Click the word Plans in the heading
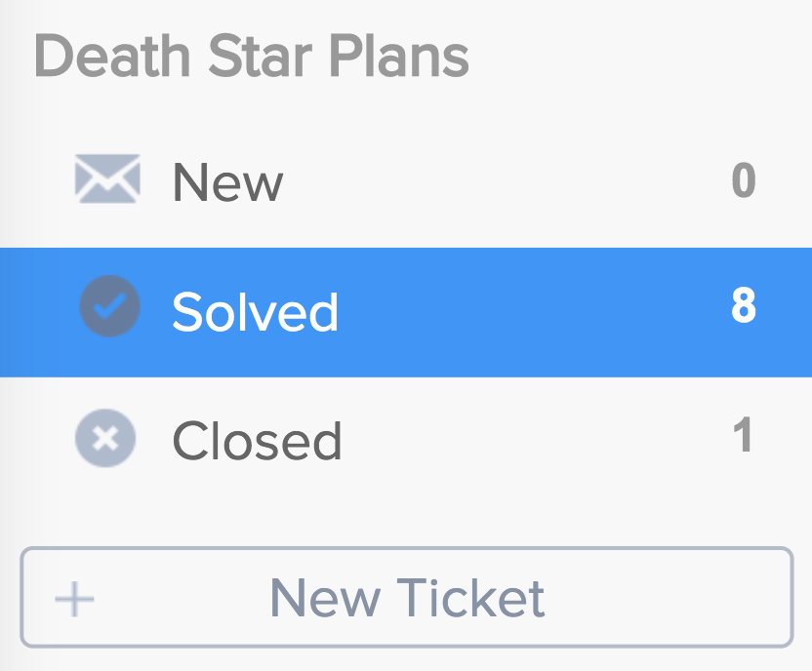Viewport: 812px width, 671px height. click(399, 56)
